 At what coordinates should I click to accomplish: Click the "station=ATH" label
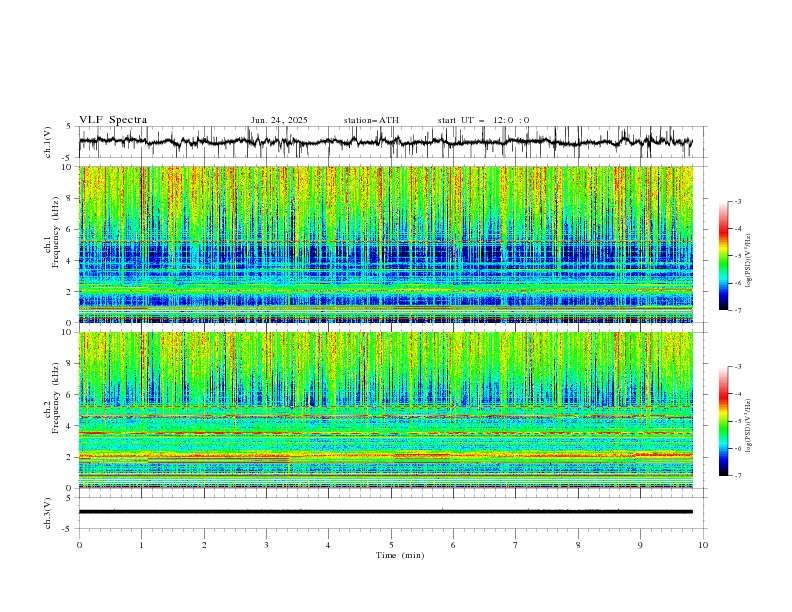tap(371, 120)
